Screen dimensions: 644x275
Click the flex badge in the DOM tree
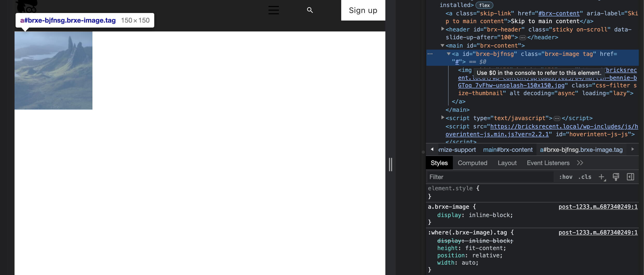click(x=484, y=5)
